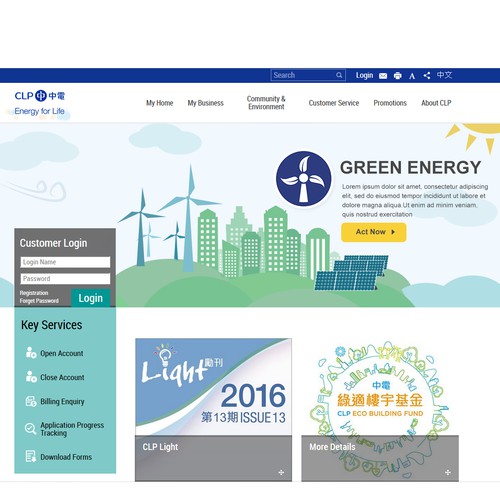Click Application Progress Tracking link text

[72, 429]
